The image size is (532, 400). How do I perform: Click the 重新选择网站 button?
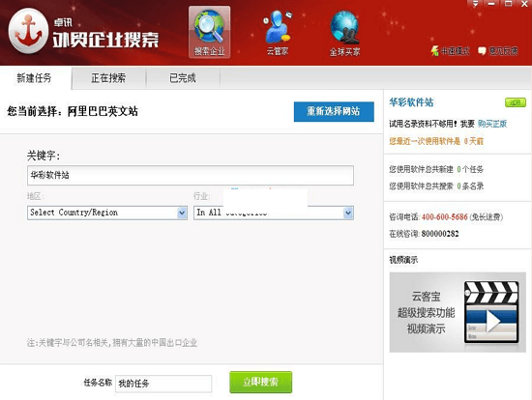[x=334, y=111]
